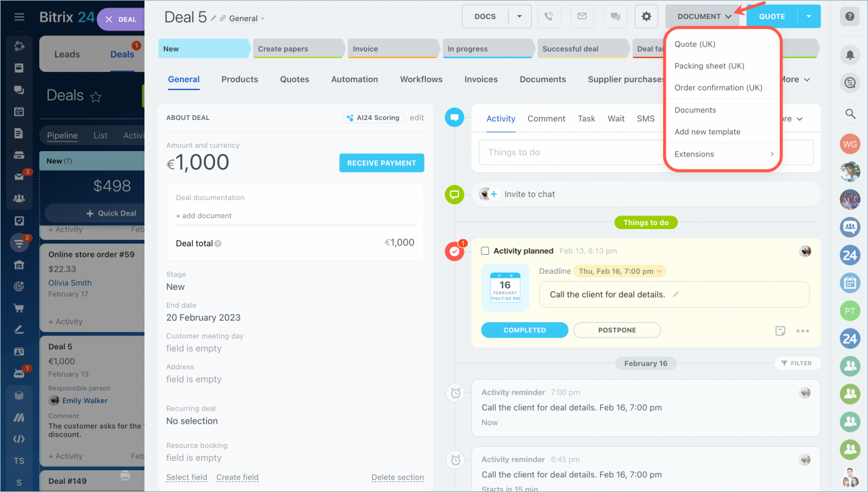Switch to the Automation tab
Screen dimensions: 868x492
(355, 79)
